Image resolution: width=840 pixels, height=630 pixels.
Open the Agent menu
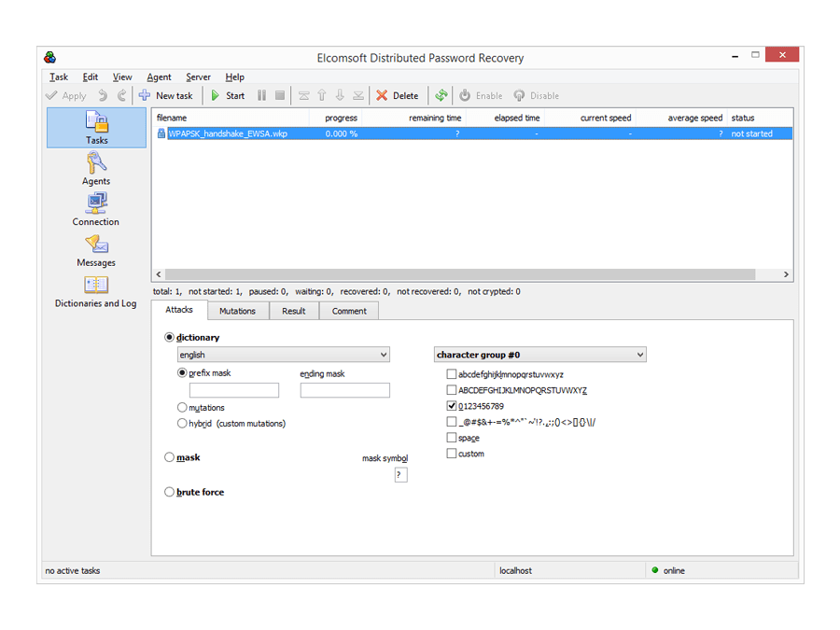tap(159, 77)
